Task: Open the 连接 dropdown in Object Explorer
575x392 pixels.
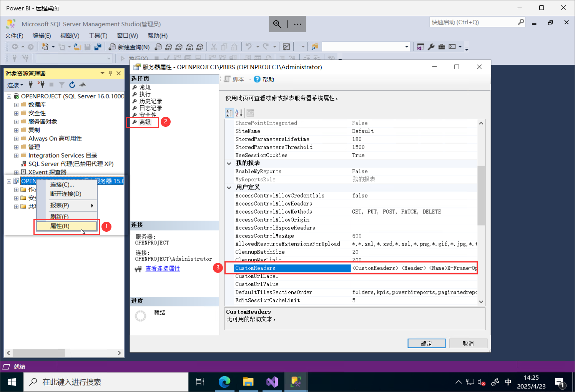Action: click(x=15, y=85)
